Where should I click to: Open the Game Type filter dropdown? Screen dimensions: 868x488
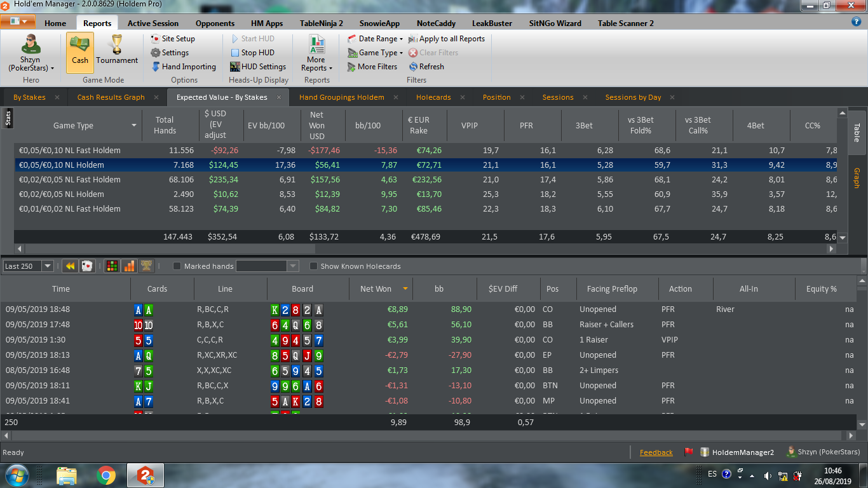tap(376, 53)
